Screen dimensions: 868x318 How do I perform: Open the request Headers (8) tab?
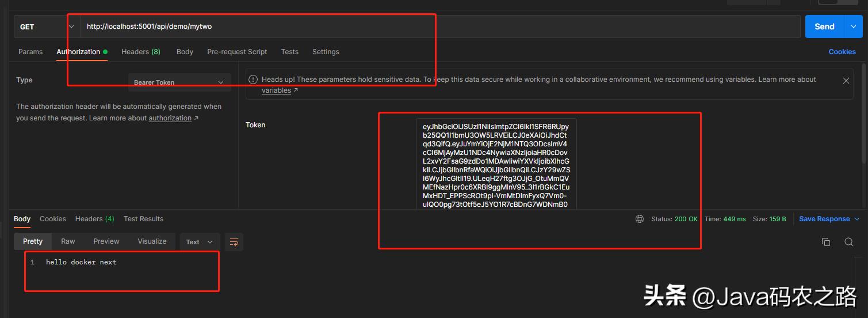tap(141, 52)
